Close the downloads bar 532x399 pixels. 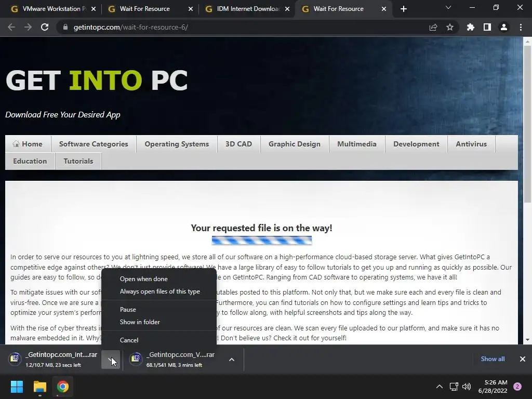point(523,358)
